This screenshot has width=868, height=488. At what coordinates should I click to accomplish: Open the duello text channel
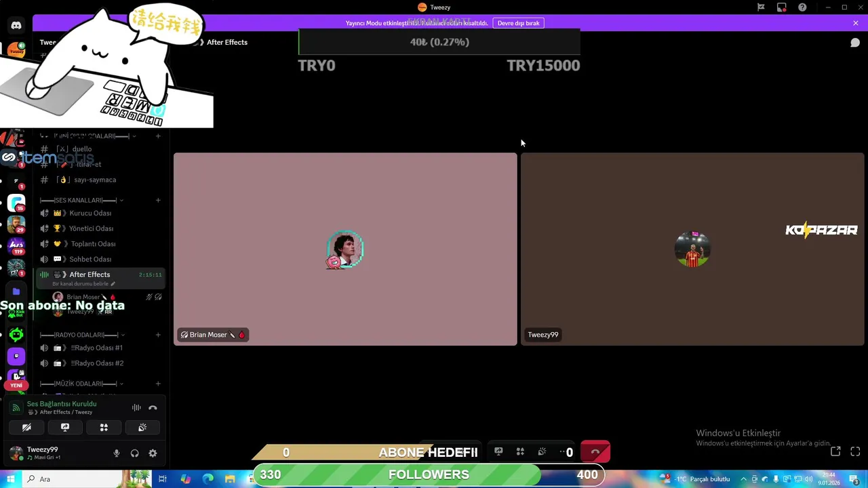pos(99,149)
